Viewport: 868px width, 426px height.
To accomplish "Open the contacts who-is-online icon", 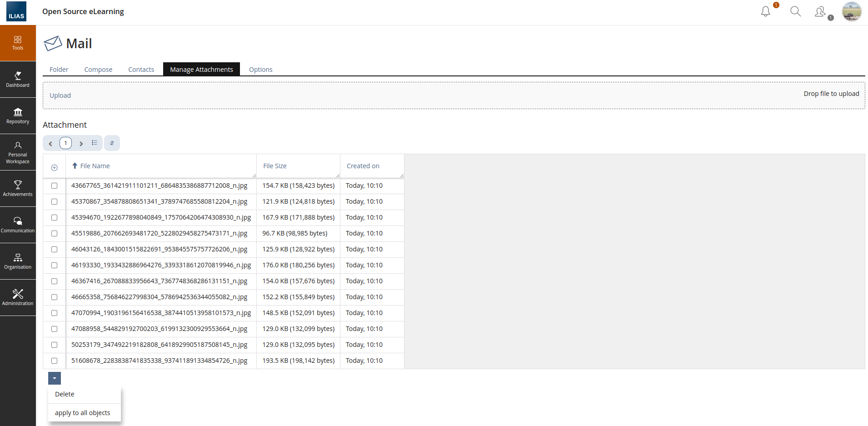I will point(820,11).
